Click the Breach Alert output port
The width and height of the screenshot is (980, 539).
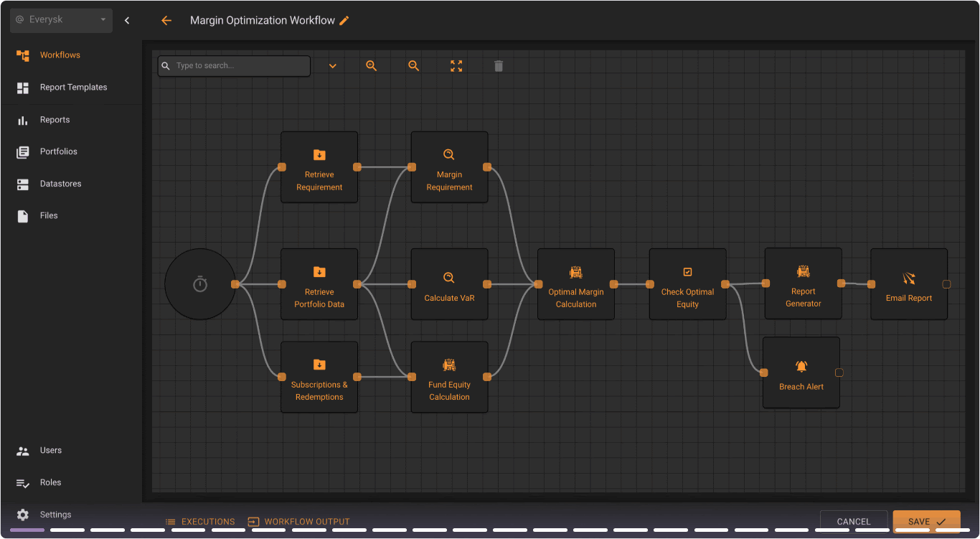[839, 372]
